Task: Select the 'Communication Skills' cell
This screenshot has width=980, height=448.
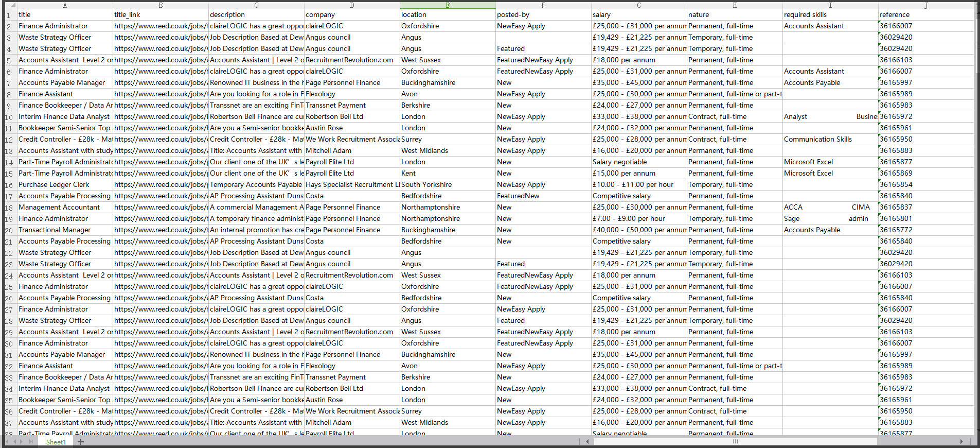Action: pos(830,140)
